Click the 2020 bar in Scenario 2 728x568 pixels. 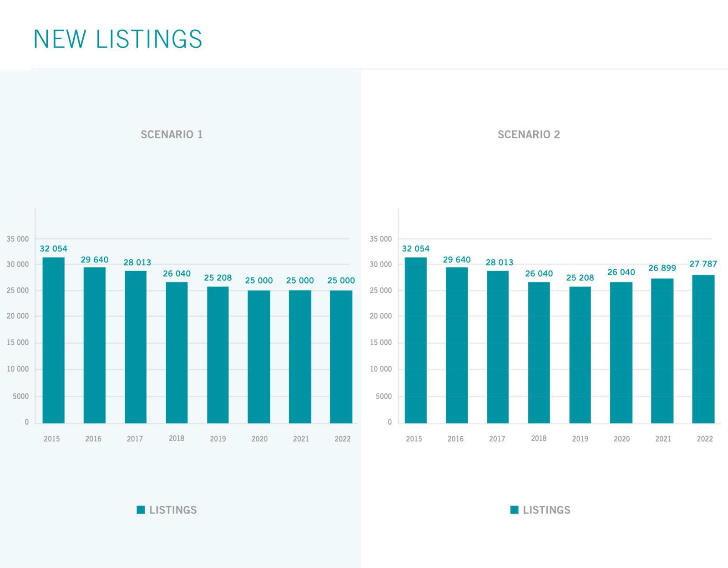coord(621,352)
